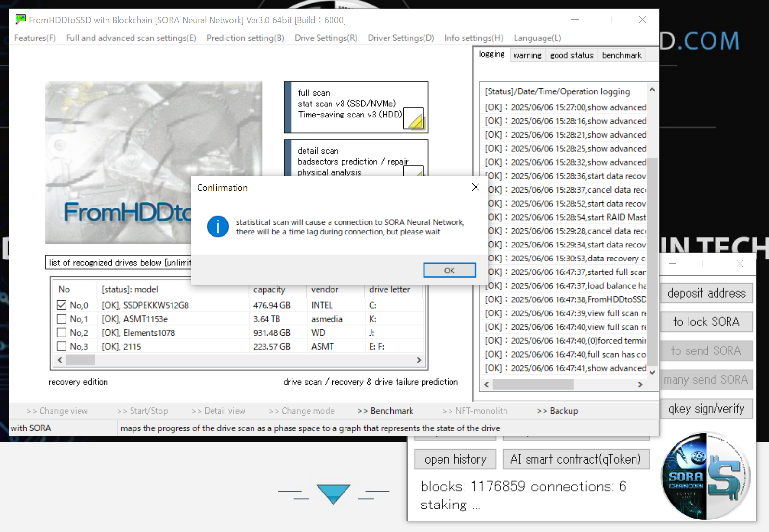Click the log panel left scroll arrow
This screenshot has height=532, width=769.
click(x=486, y=384)
